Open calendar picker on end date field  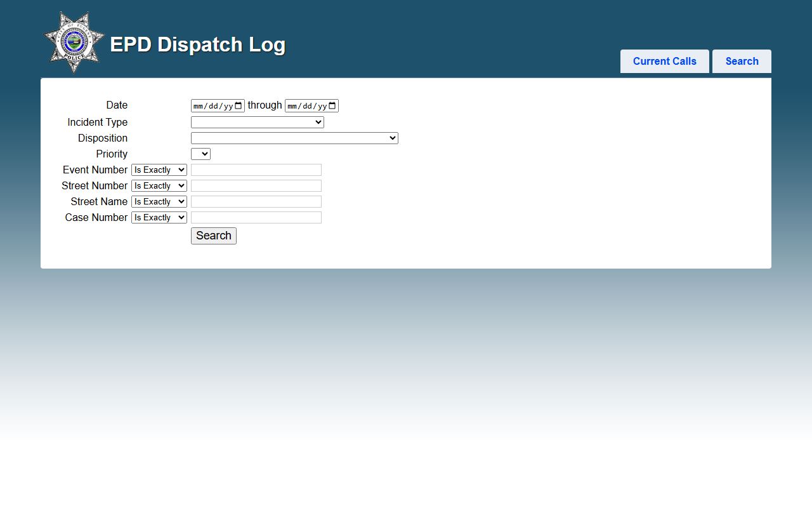tap(332, 106)
